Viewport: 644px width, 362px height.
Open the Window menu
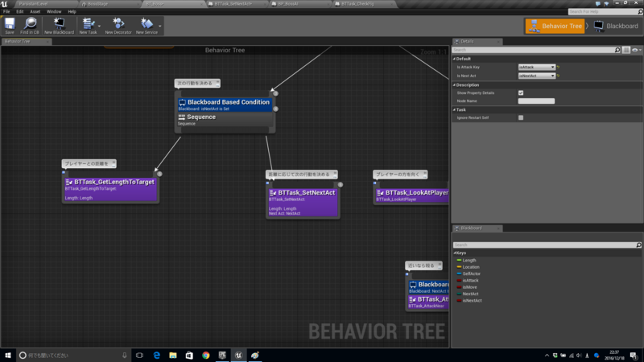(x=54, y=11)
